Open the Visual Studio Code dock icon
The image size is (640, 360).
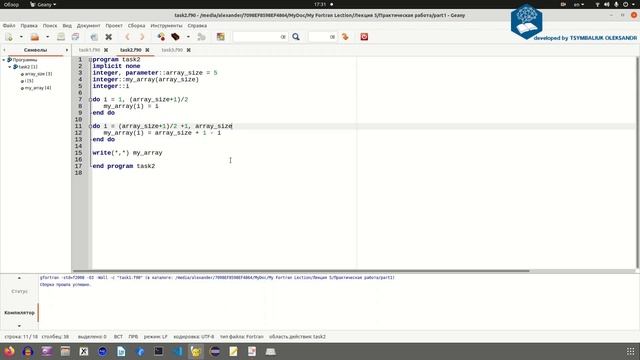point(178,351)
